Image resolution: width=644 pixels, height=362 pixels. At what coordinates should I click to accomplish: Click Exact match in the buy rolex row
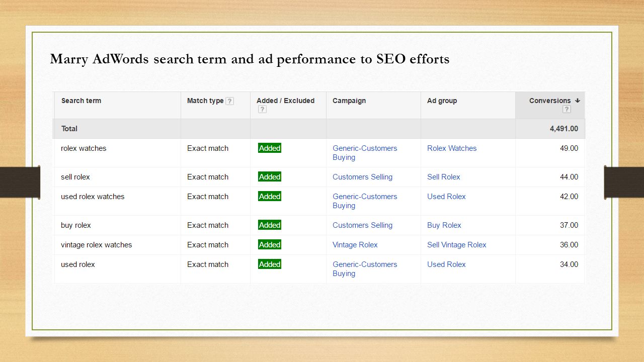[208, 225]
